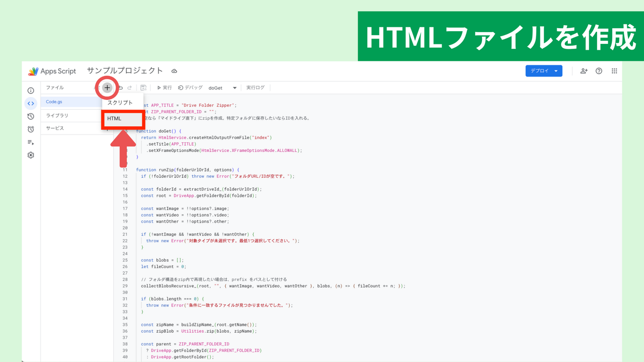Open the Triggers alarm clock icon
Screen dimensions: 644x362
point(31,129)
